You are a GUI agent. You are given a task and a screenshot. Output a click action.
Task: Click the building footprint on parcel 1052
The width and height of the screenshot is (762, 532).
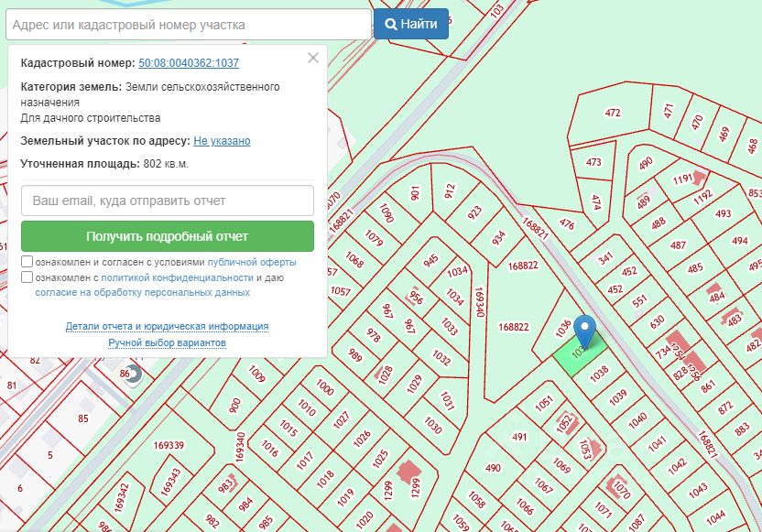(x=570, y=423)
